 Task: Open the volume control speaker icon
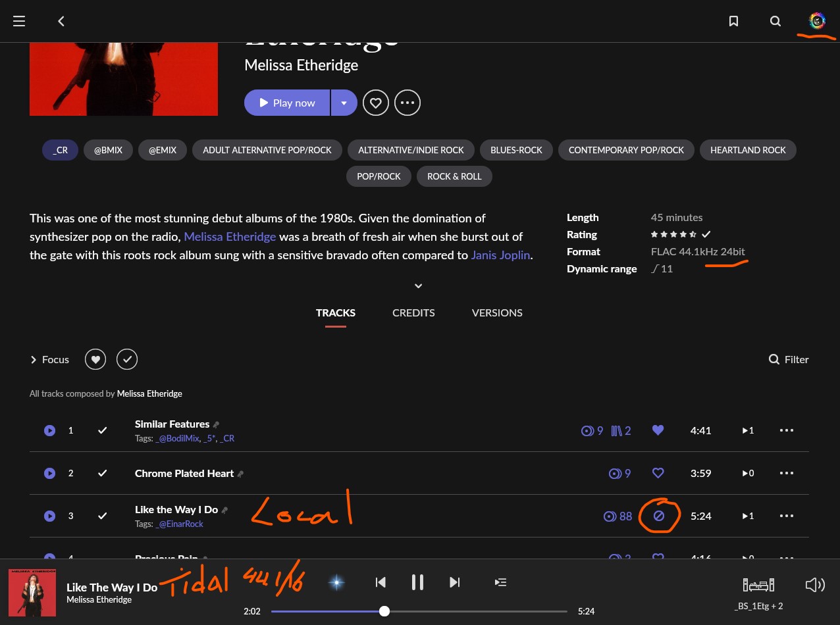(815, 585)
